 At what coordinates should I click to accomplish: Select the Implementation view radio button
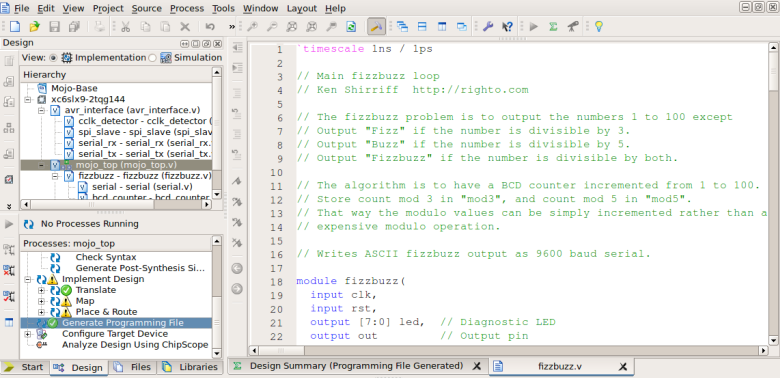pos(54,58)
